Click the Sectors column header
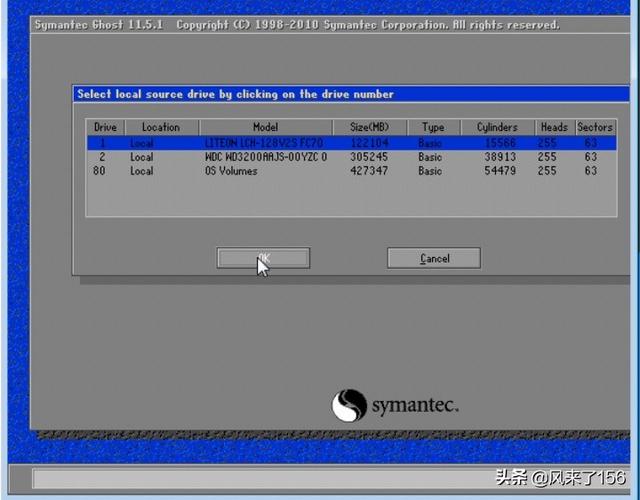This screenshot has height=500, width=640. 595,127
